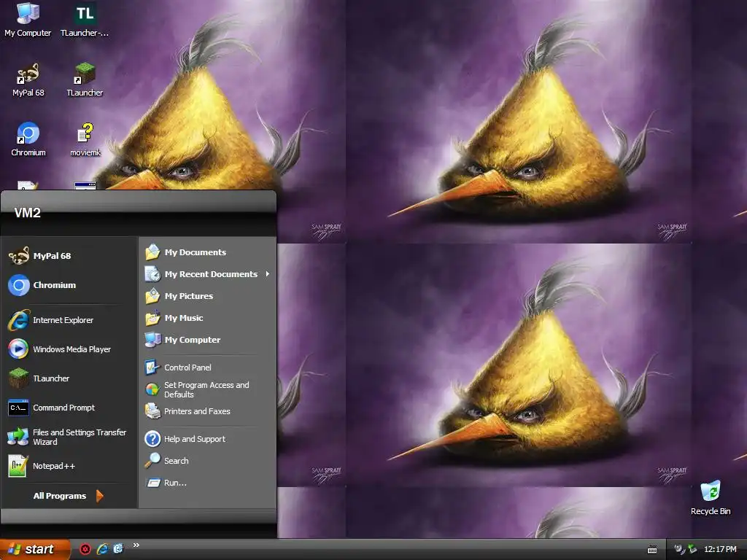Click the taskbar clock 12:17 PM
This screenshot has height=560, width=747.
coord(720,549)
